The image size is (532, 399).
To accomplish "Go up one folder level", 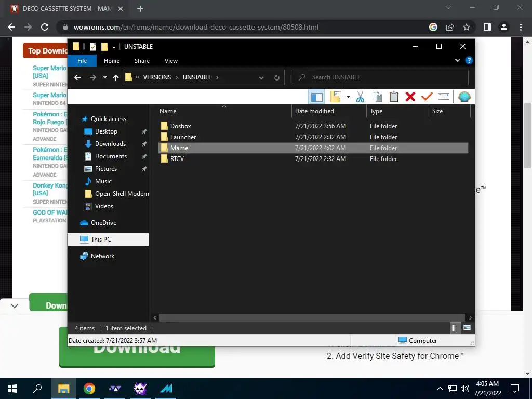I will pos(116,78).
